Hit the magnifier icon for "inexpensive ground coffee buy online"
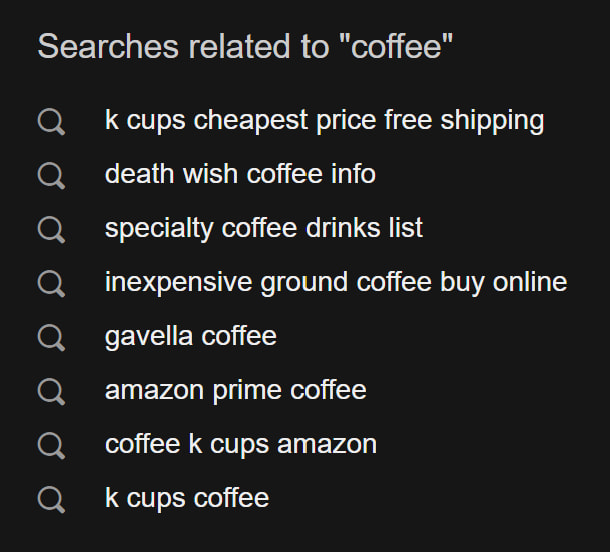Screen dimensions: 610x552 point(51,285)
